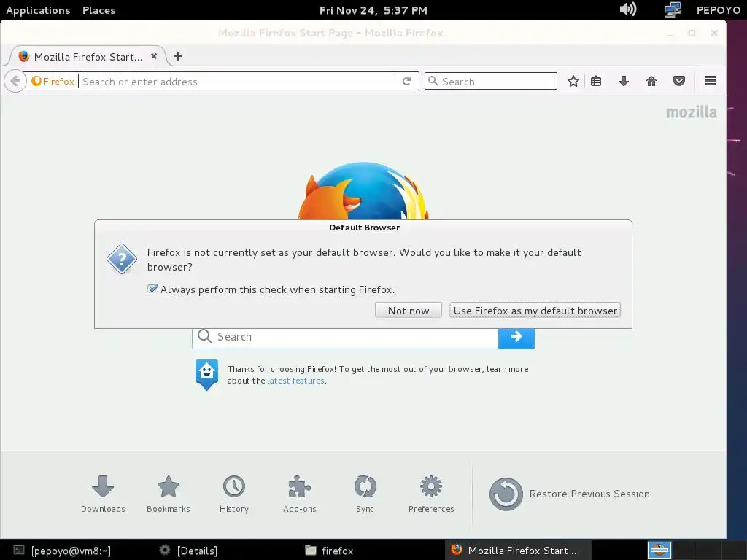
Task: Click the workspace switcher icon in taskbar
Action: [x=659, y=551]
